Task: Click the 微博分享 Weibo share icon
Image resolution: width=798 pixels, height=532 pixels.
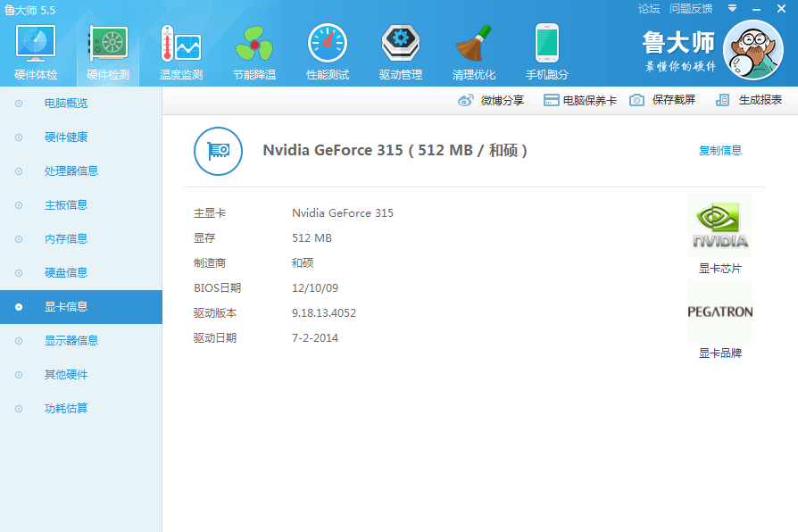Action: (x=465, y=101)
